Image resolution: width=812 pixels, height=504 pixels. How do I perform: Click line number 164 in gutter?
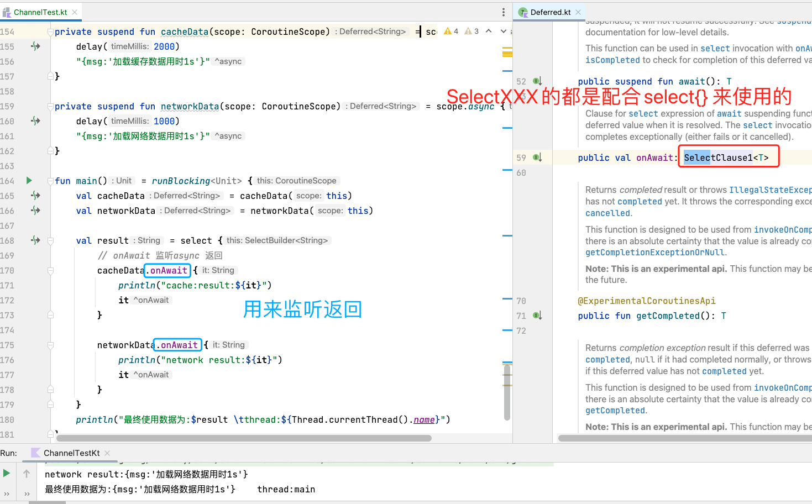(7, 181)
